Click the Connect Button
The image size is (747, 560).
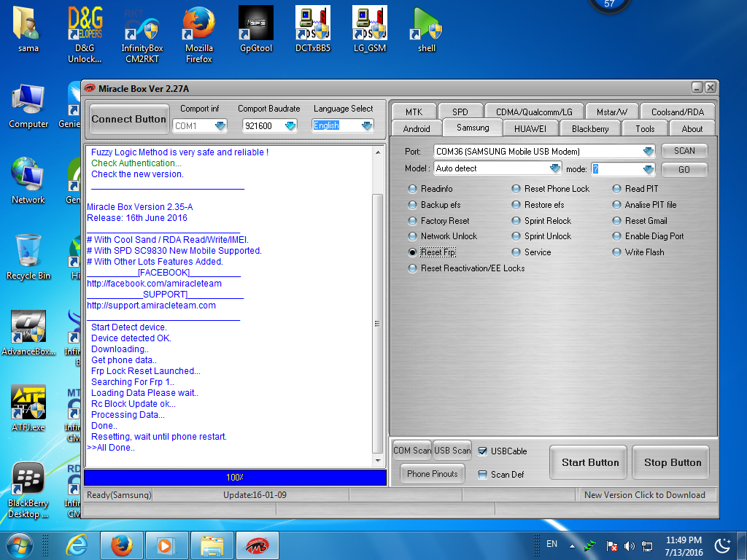pyautogui.click(x=128, y=119)
